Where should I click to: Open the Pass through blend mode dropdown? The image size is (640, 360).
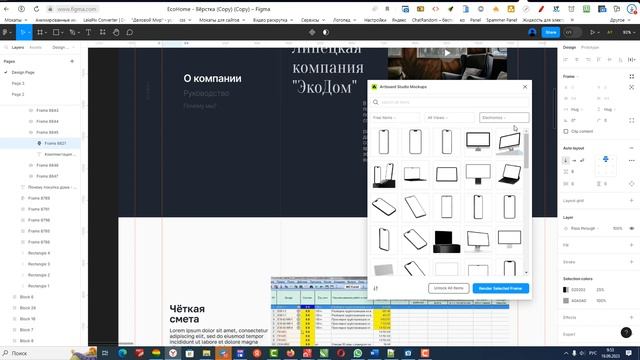click(585, 229)
